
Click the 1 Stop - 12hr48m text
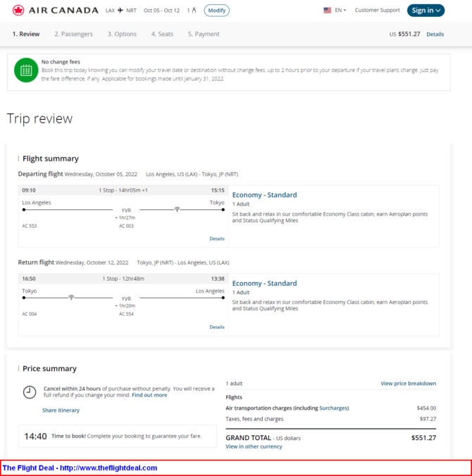123,279
